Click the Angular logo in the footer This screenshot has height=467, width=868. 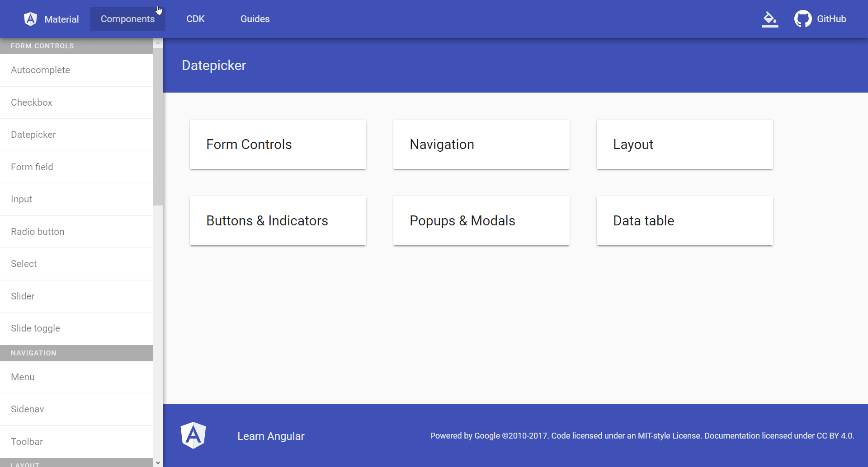click(193, 435)
